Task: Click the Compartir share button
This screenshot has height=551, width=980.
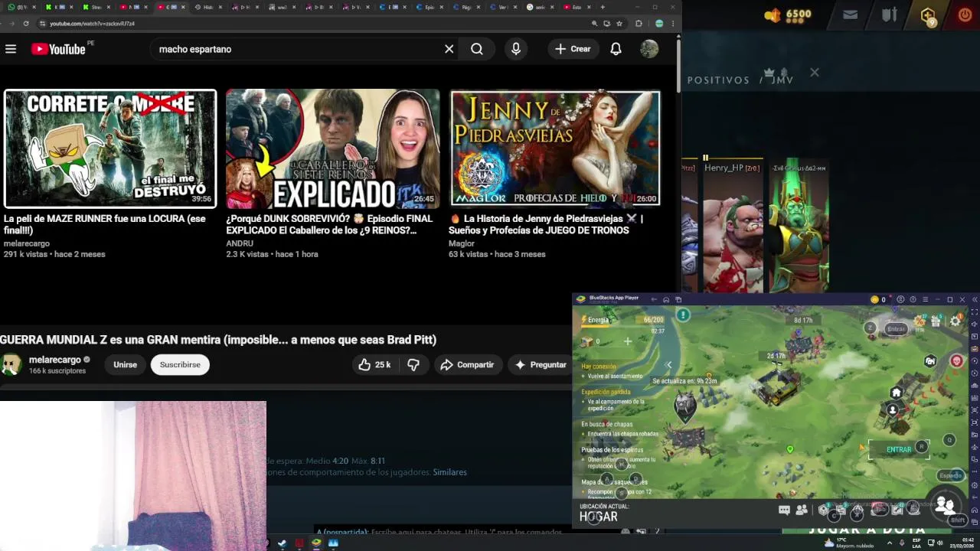Action: (468, 365)
